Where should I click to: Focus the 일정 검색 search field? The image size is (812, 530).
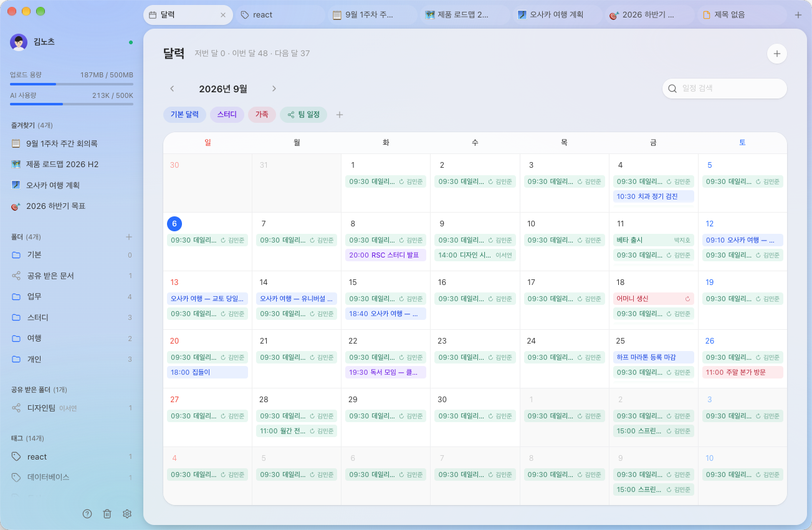pos(724,89)
